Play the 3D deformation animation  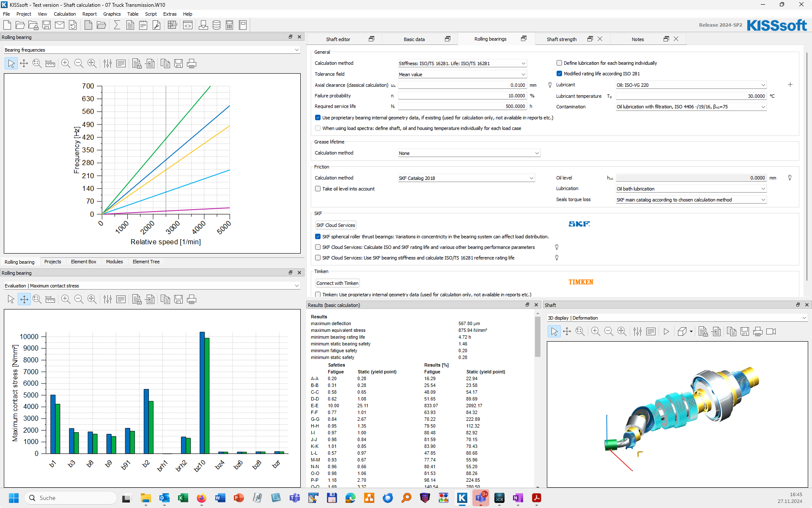(666, 331)
